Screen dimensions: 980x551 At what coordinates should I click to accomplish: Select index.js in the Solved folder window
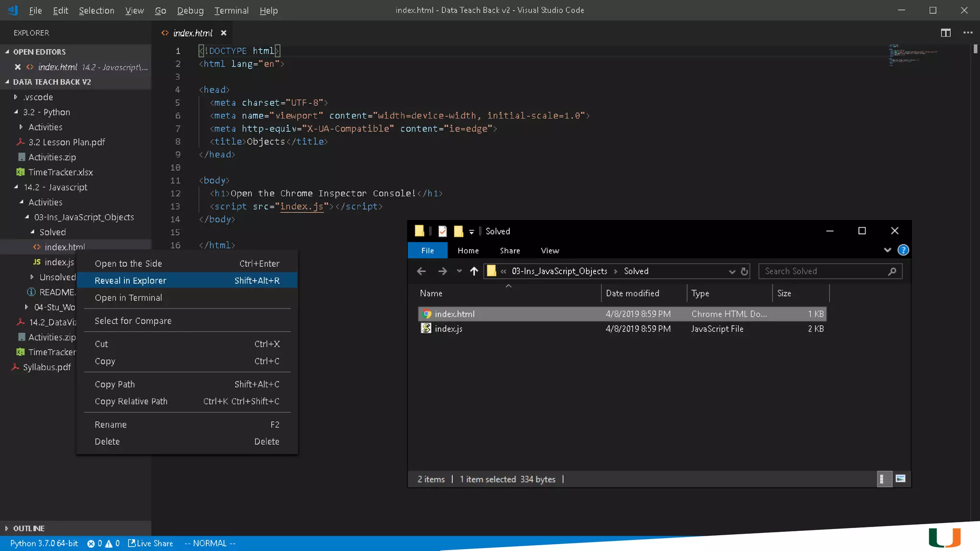click(x=448, y=329)
